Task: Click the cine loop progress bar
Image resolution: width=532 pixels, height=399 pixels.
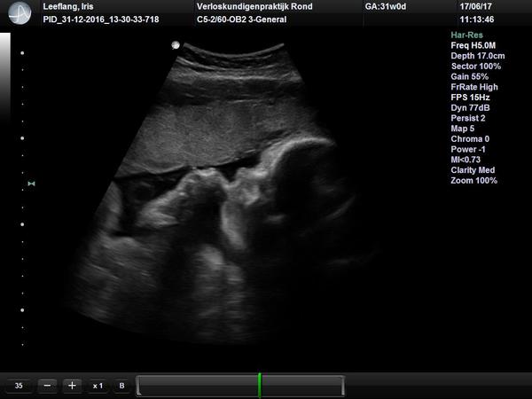Action: pos(195,385)
